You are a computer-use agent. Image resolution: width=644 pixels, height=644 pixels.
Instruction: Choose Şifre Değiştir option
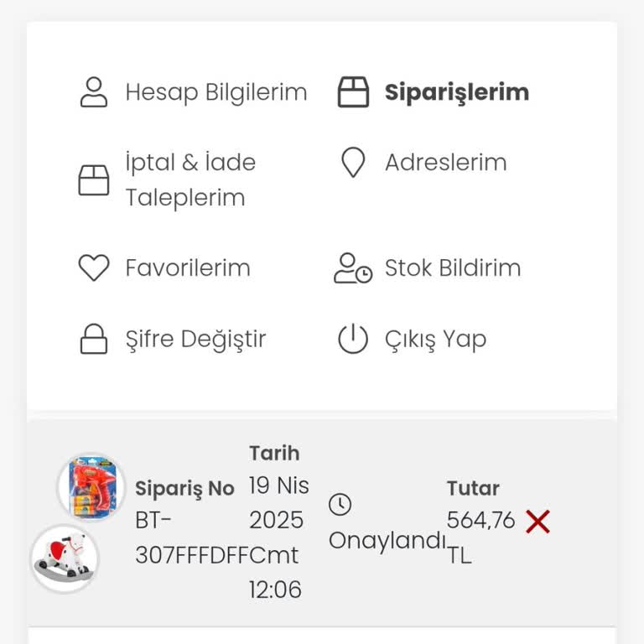coord(195,340)
